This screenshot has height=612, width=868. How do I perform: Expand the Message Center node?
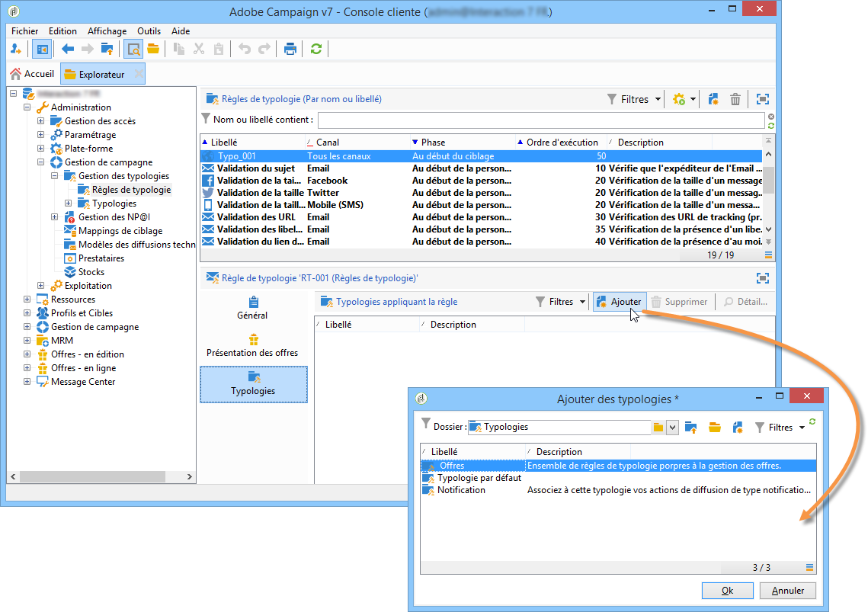27,382
